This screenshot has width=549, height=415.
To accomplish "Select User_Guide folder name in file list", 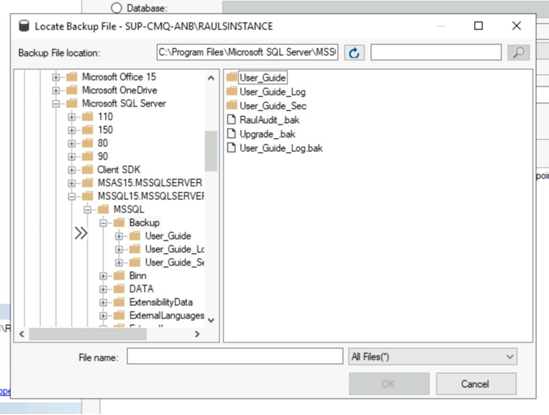I will click(263, 78).
